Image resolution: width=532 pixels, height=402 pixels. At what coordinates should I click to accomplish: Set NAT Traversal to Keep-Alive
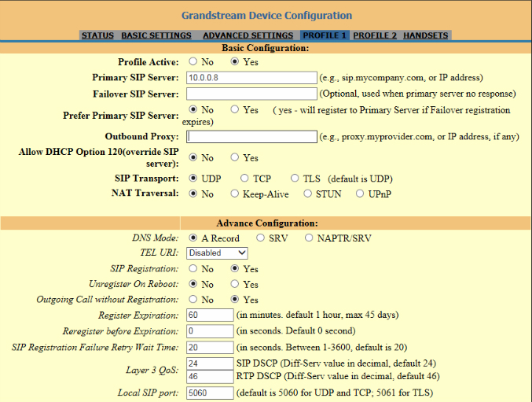tap(234, 194)
